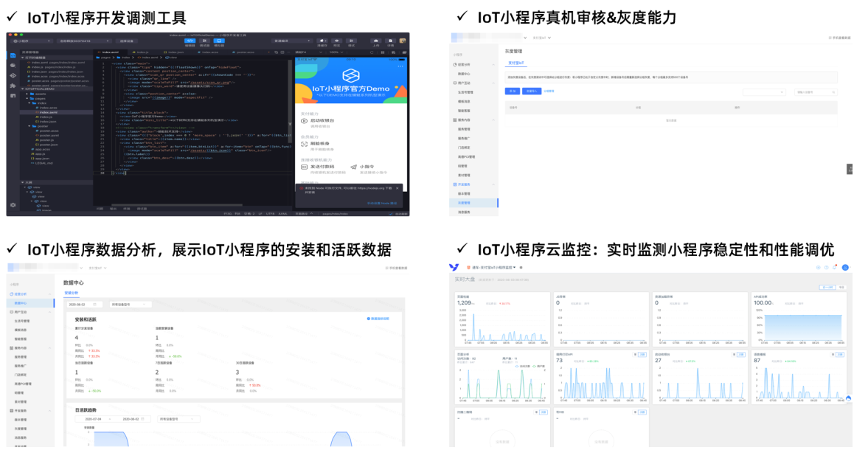Screen dimensions: 868x464
Task: Click 分组管理 link on gray management page
Action: pyautogui.click(x=549, y=91)
